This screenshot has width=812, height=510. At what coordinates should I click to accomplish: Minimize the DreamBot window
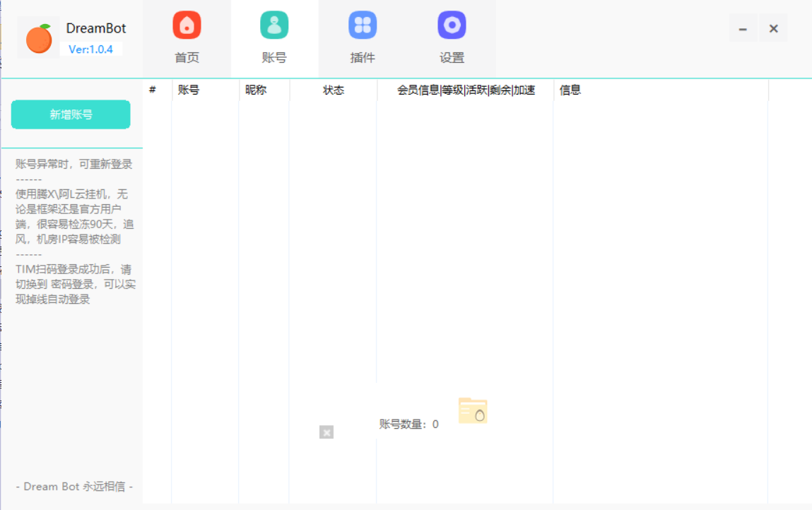[743, 28]
